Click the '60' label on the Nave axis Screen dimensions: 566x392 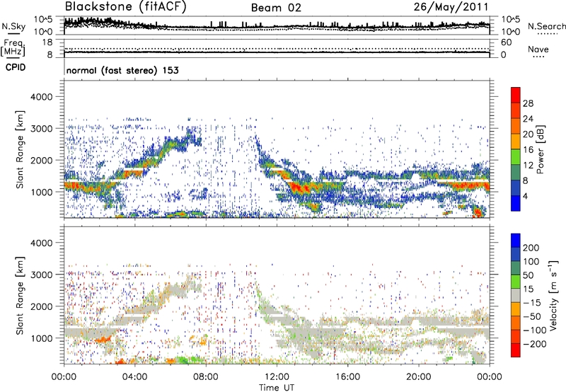[x=506, y=42]
